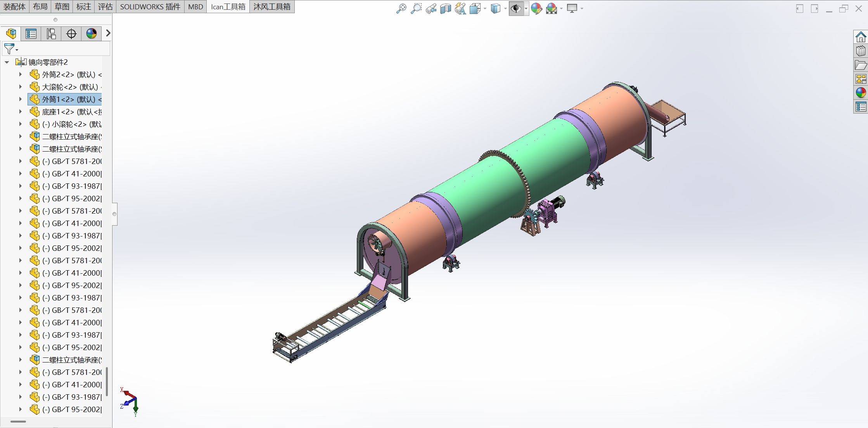Click the Zoom to Fit icon
The image size is (868, 428).
coord(401,8)
